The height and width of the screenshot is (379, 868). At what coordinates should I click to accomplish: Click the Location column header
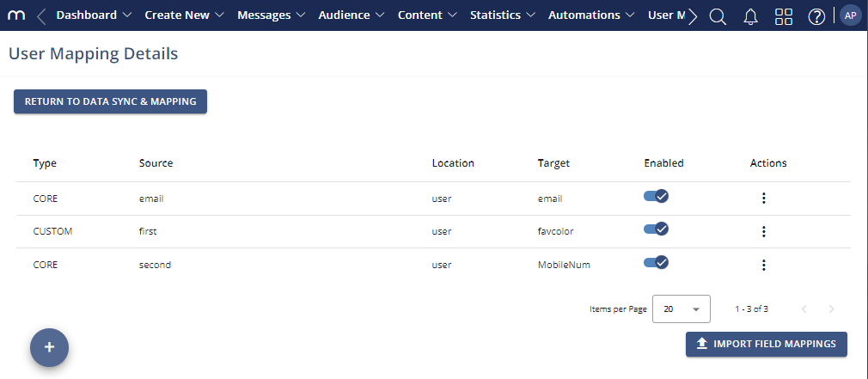pyautogui.click(x=453, y=163)
